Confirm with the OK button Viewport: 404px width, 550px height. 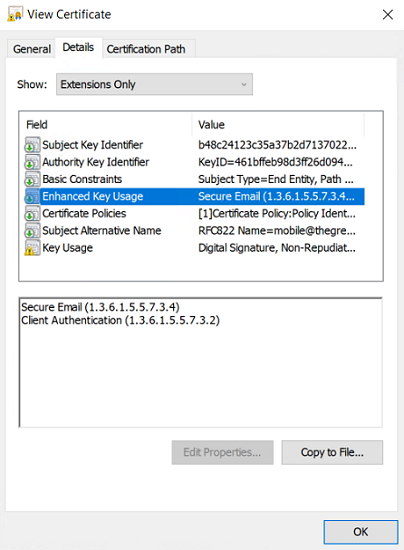[x=361, y=532]
